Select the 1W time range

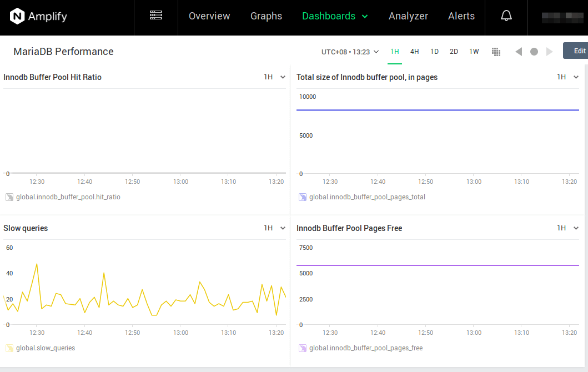(474, 52)
